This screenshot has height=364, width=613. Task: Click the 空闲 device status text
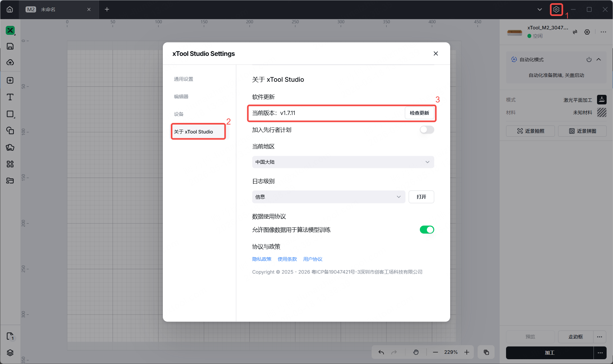point(538,36)
